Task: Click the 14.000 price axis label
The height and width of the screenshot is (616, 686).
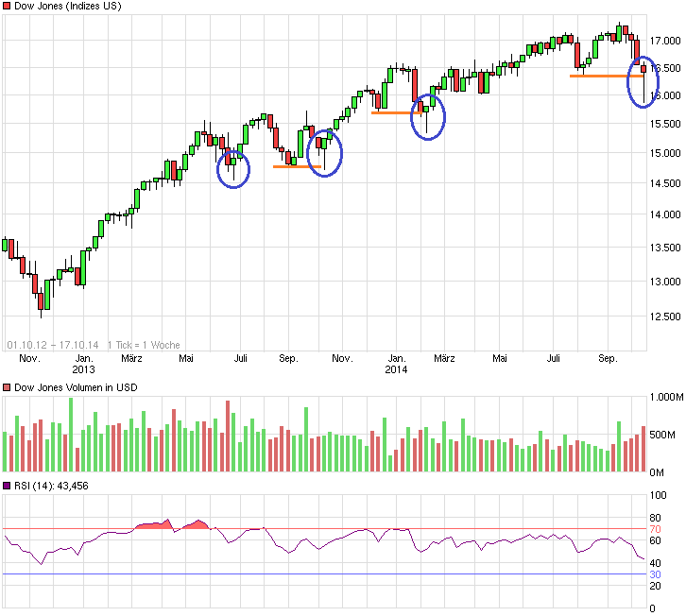Action: pyautogui.click(x=665, y=214)
